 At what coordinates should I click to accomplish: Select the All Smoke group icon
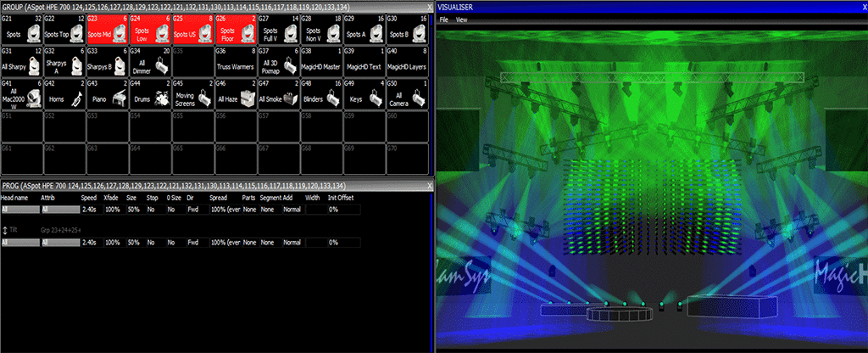[290, 99]
